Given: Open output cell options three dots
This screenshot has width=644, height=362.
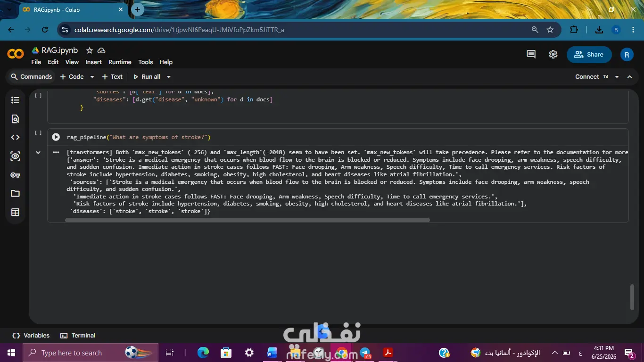Looking at the screenshot, I should (56, 152).
